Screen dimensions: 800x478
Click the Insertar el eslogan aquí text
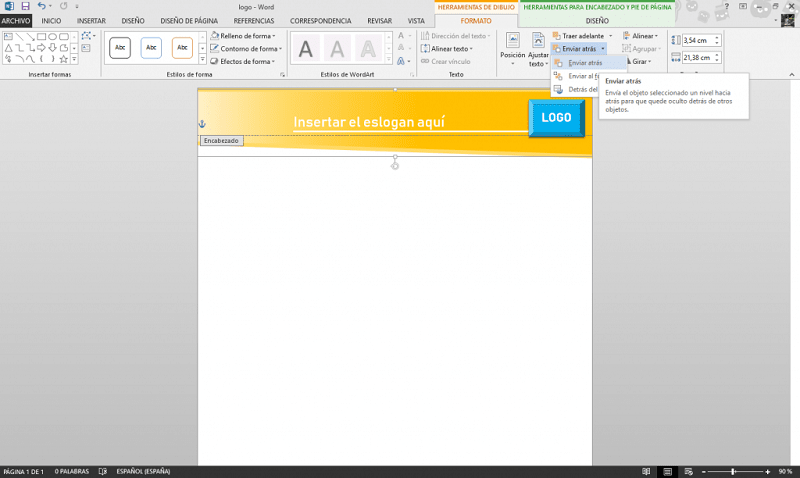[x=369, y=122]
